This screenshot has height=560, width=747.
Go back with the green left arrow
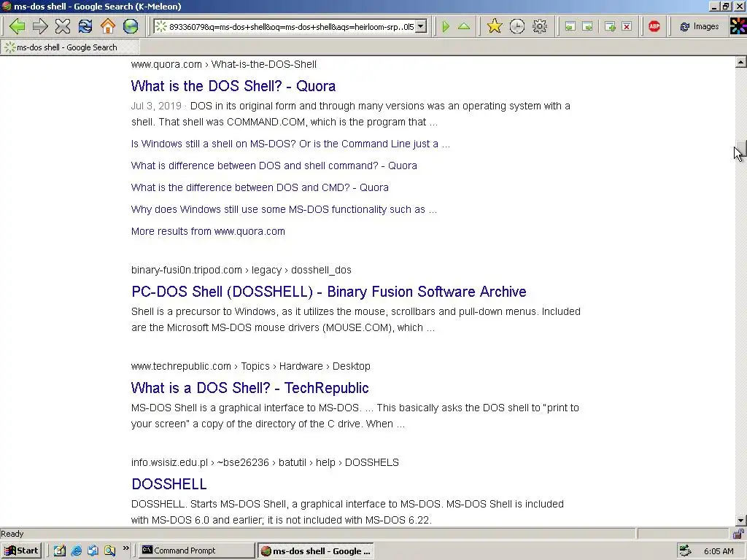click(x=18, y=27)
